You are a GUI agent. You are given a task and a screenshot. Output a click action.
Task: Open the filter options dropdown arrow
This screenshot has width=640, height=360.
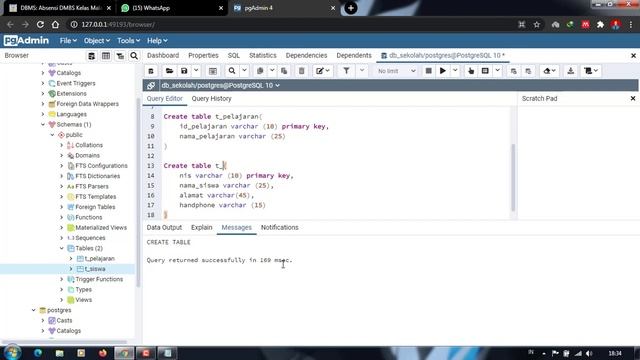(362, 71)
